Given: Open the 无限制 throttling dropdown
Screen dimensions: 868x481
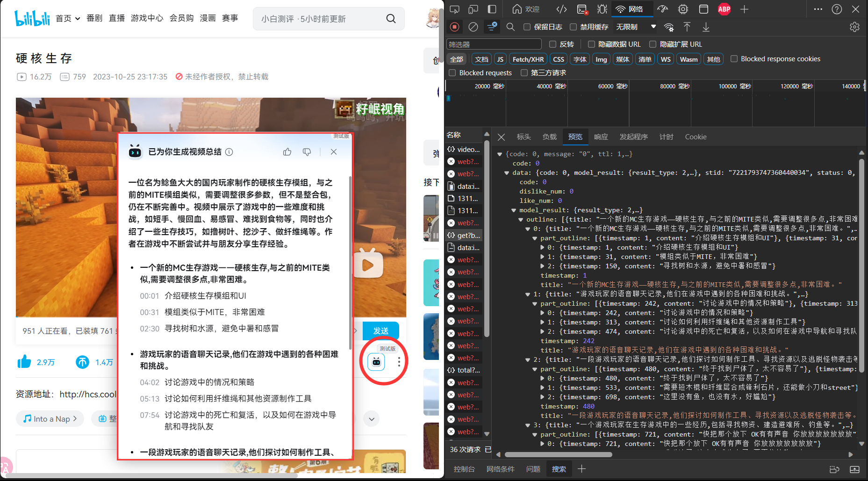Looking at the screenshot, I should point(636,27).
